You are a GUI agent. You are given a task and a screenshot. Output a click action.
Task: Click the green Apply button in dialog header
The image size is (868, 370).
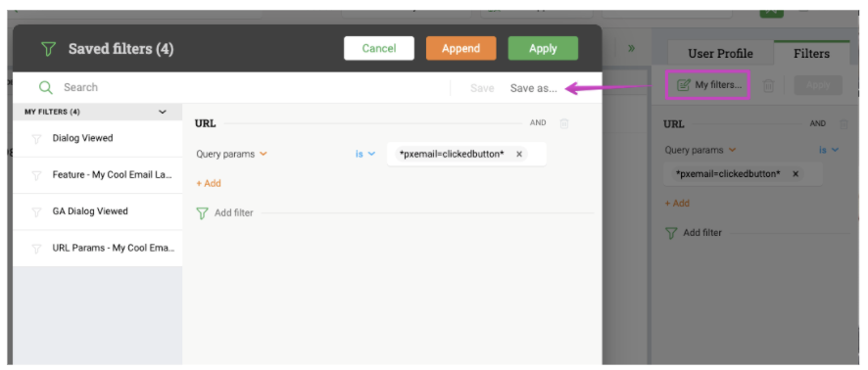(543, 49)
